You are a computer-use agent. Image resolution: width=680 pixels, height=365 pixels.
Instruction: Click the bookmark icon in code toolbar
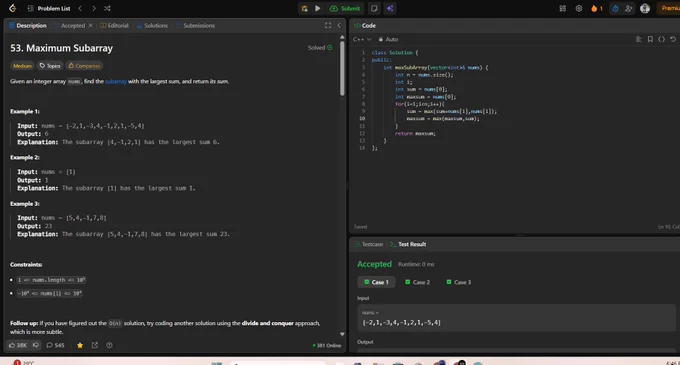[x=650, y=39]
